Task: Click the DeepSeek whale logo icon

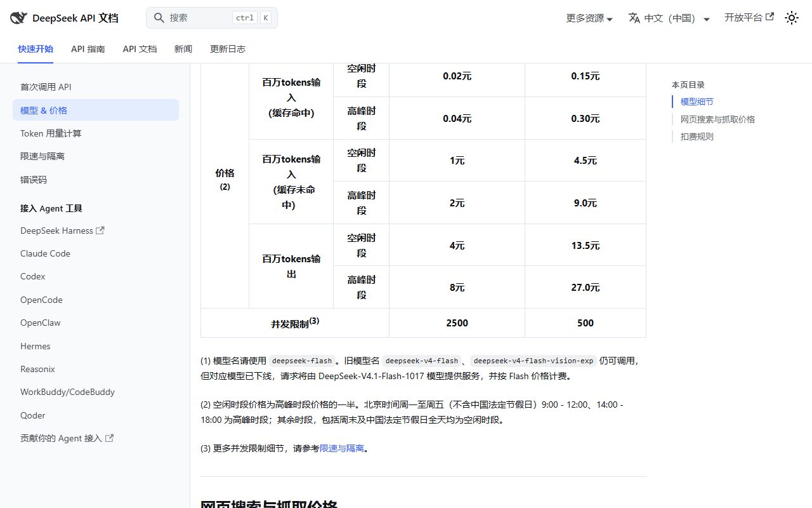Action: pos(18,18)
